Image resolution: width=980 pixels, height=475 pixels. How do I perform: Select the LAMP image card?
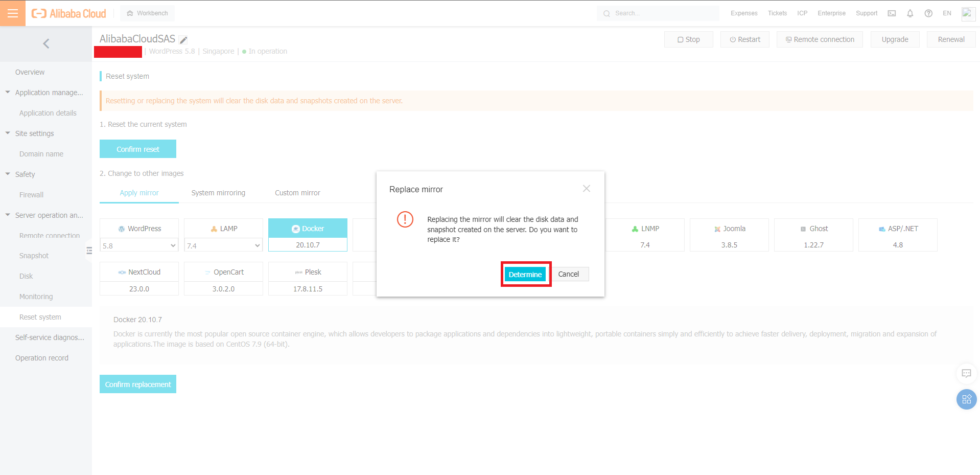point(223,229)
